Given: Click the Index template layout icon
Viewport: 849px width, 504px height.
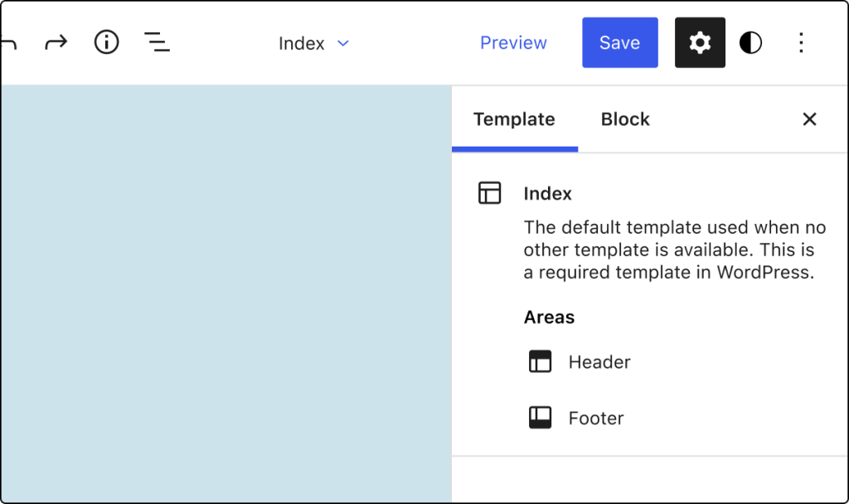Looking at the screenshot, I should [x=489, y=192].
